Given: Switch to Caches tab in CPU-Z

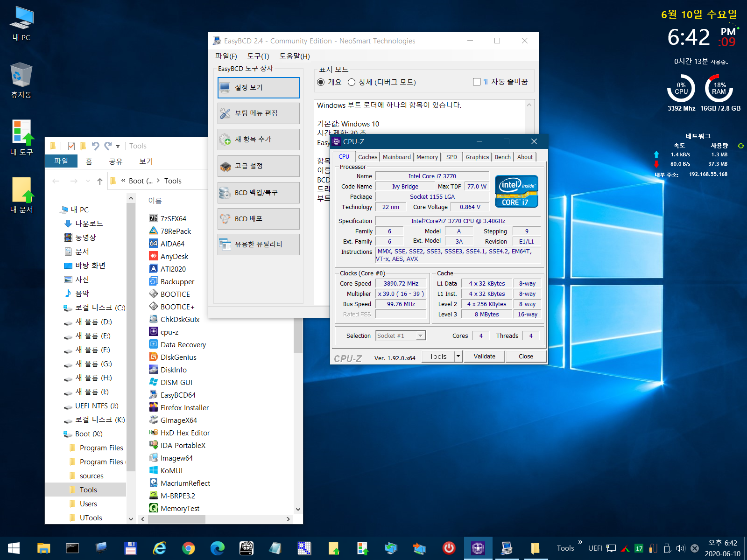Looking at the screenshot, I should pyautogui.click(x=367, y=157).
